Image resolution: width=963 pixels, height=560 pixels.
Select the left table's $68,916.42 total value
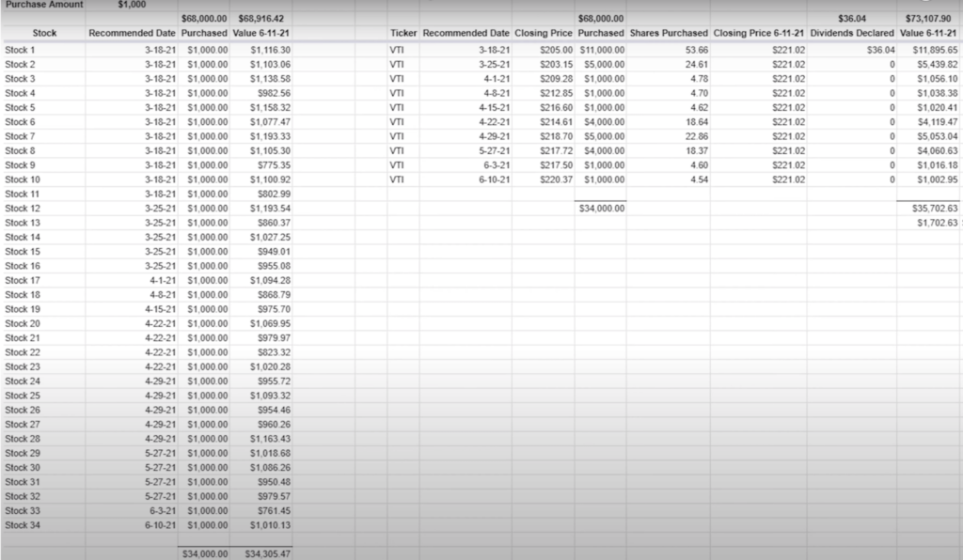click(x=261, y=19)
